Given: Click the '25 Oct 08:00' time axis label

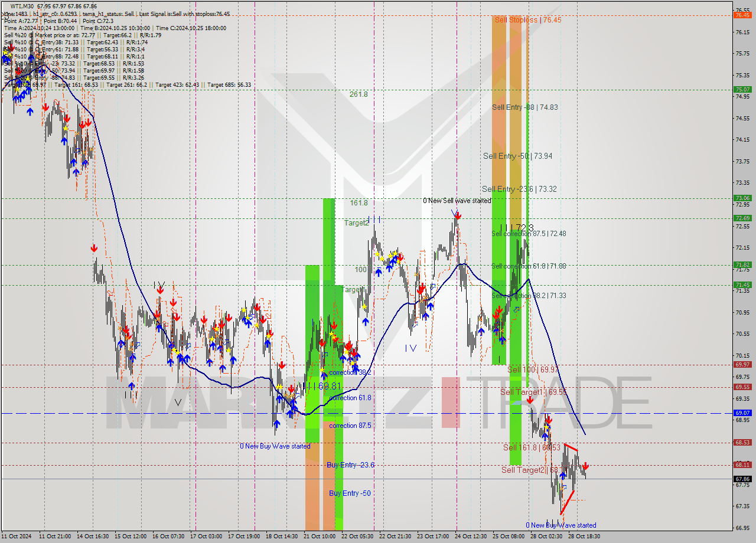Looking at the screenshot, I should (509, 537).
